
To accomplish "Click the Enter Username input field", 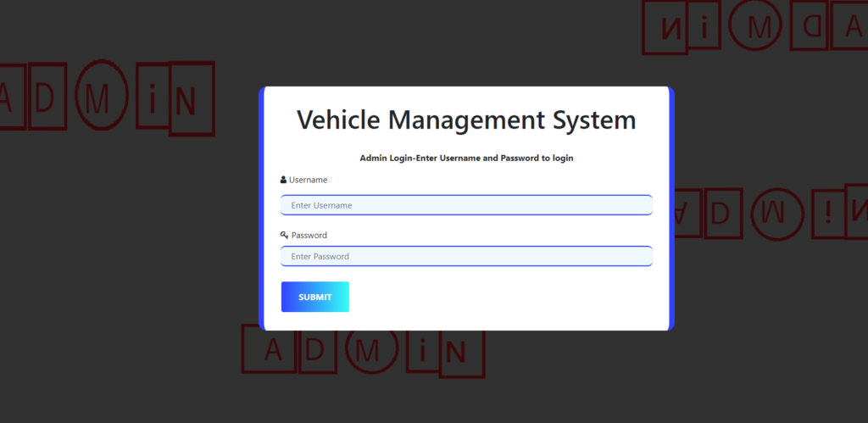I will (x=466, y=205).
